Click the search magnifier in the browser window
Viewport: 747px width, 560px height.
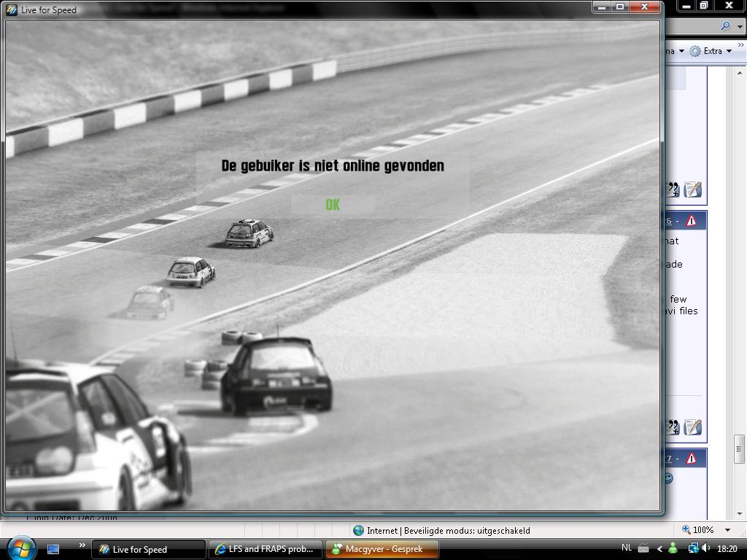[725, 26]
